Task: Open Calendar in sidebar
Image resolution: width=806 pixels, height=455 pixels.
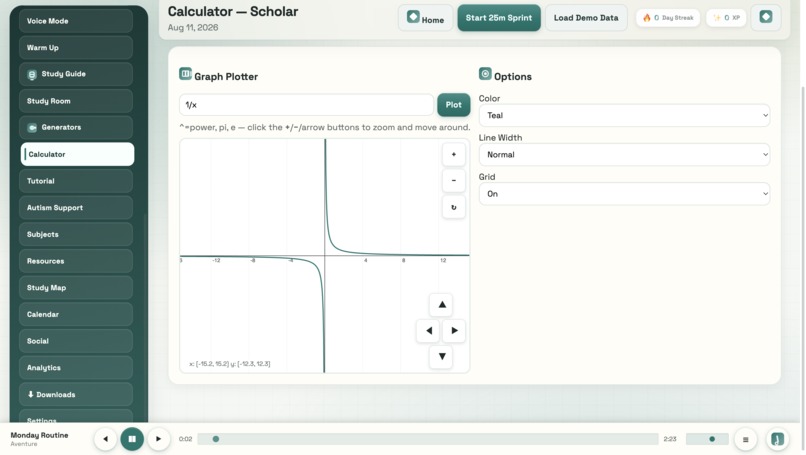Action: click(76, 314)
